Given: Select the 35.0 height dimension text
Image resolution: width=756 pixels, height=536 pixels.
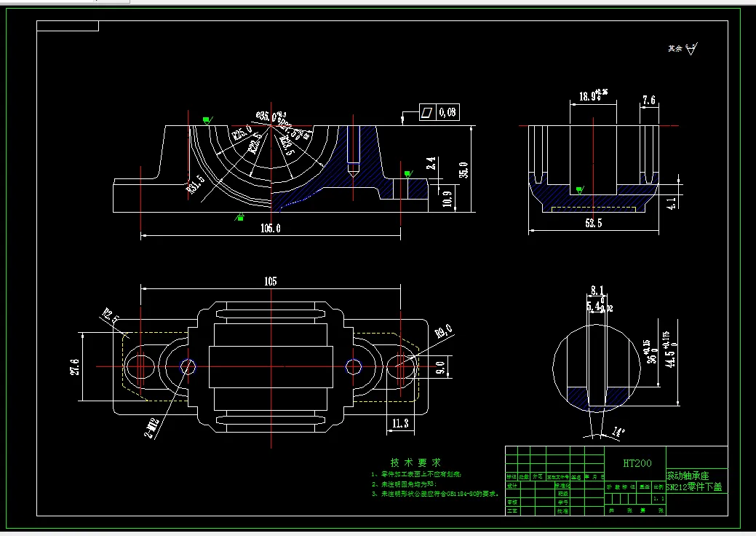Looking at the screenshot, I should pyautogui.click(x=463, y=170).
